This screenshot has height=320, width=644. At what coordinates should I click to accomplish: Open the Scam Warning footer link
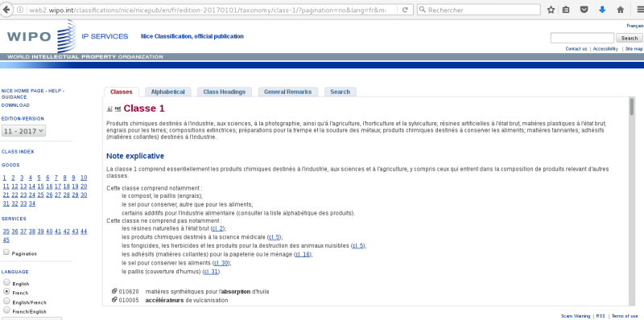pyautogui.click(x=576, y=316)
